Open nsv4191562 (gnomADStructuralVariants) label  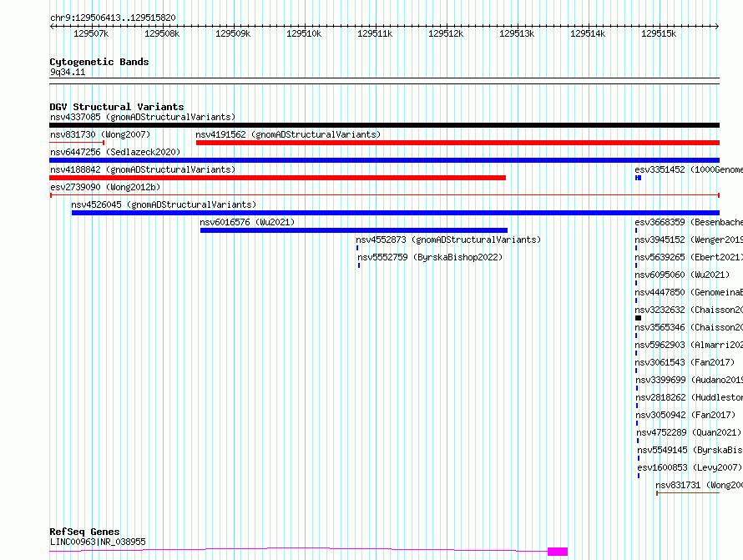[x=288, y=134]
